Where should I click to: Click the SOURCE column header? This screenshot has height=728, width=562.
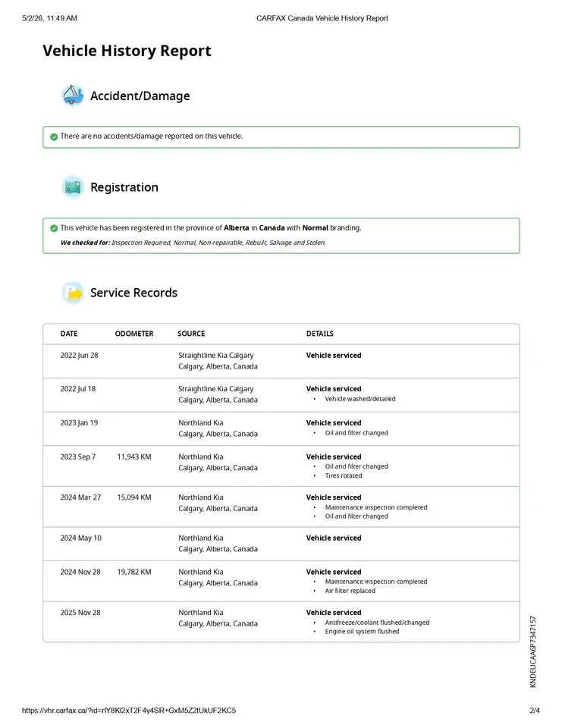click(191, 334)
